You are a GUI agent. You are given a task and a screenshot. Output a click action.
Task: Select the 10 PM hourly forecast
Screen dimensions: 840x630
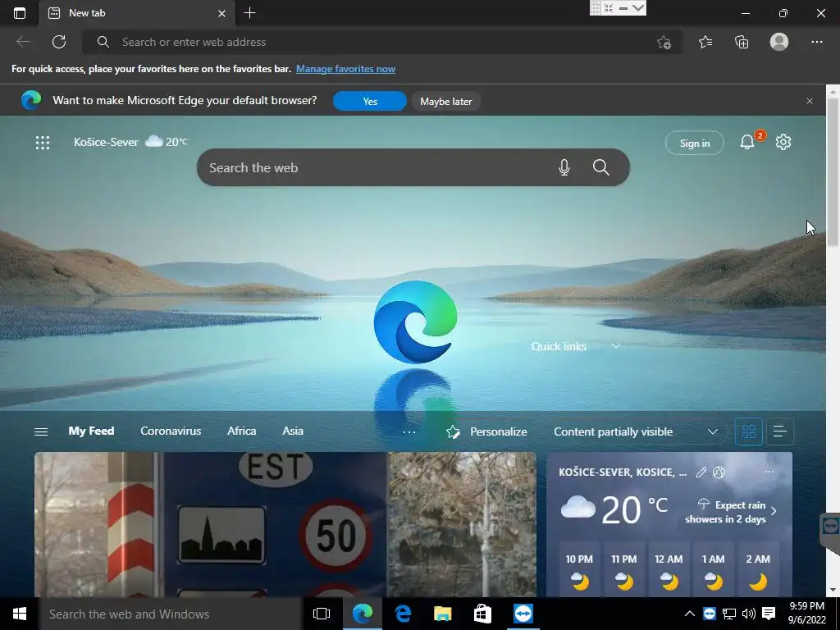(x=579, y=569)
